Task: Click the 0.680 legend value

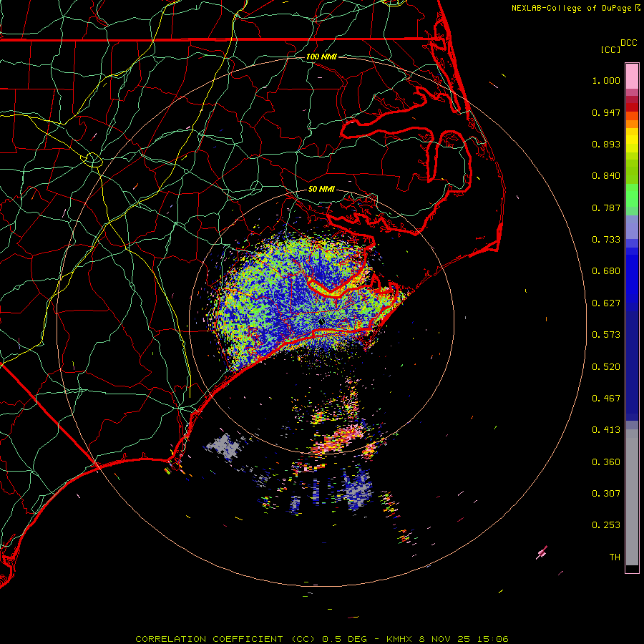Action: (x=606, y=271)
